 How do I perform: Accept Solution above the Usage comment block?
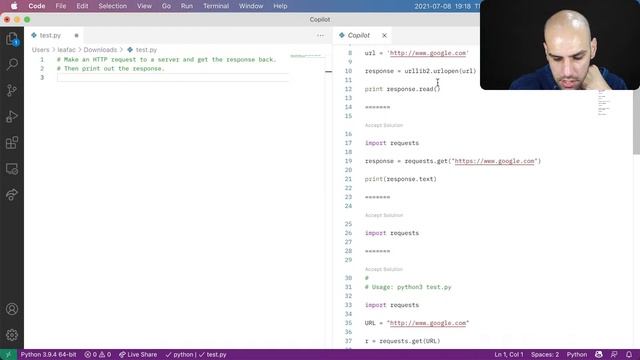point(384,269)
